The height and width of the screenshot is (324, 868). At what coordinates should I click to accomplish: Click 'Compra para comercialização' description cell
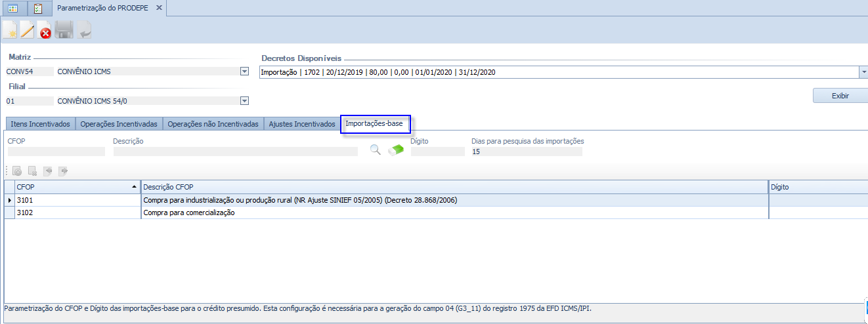click(454, 213)
